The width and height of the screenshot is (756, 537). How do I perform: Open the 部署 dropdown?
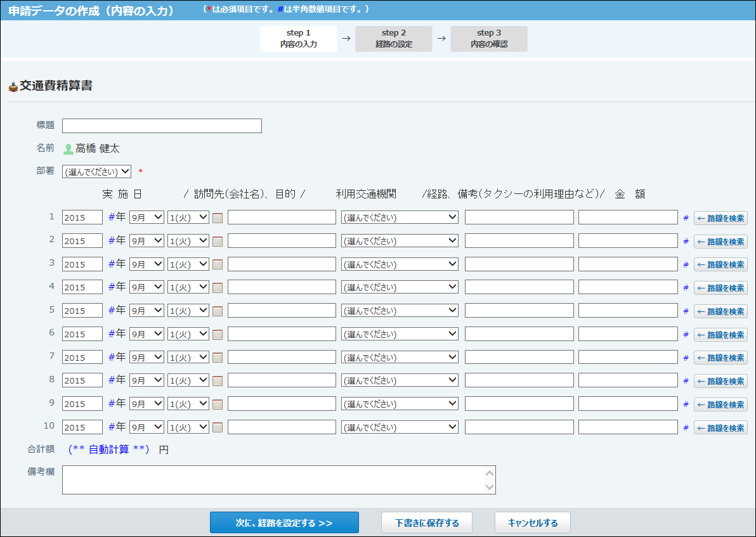pos(96,172)
